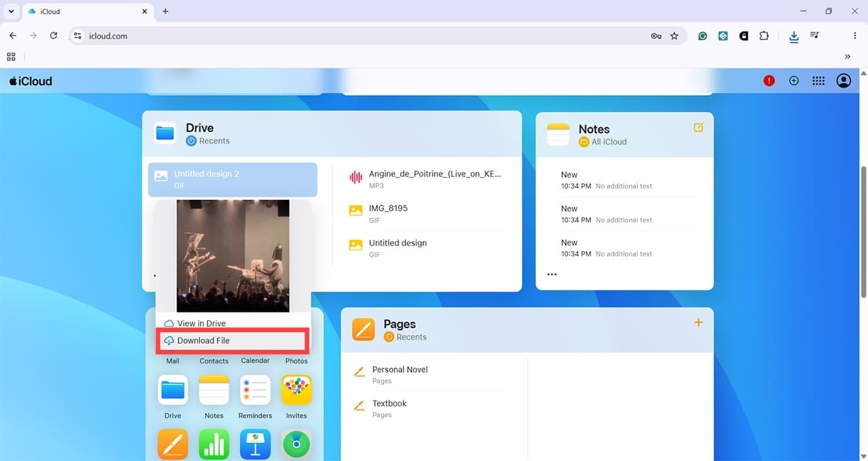This screenshot has width=868, height=461.
Task: Bookmark this page with star icon
Action: (x=674, y=36)
